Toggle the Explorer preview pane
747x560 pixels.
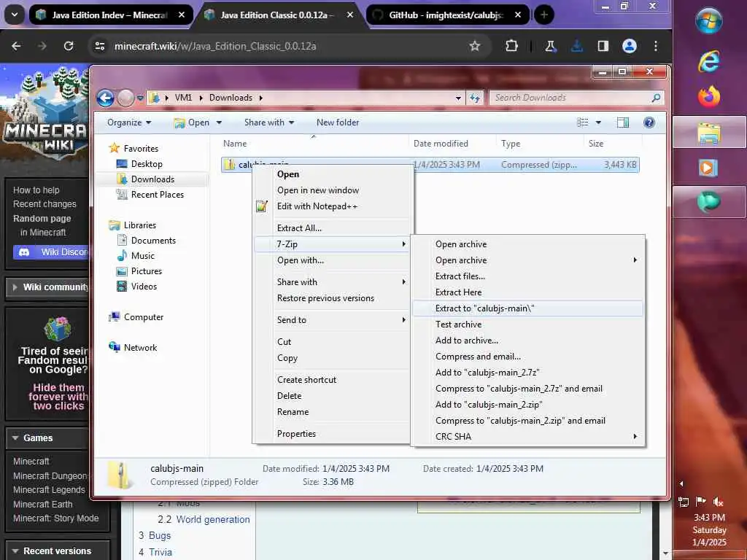coord(623,122)
